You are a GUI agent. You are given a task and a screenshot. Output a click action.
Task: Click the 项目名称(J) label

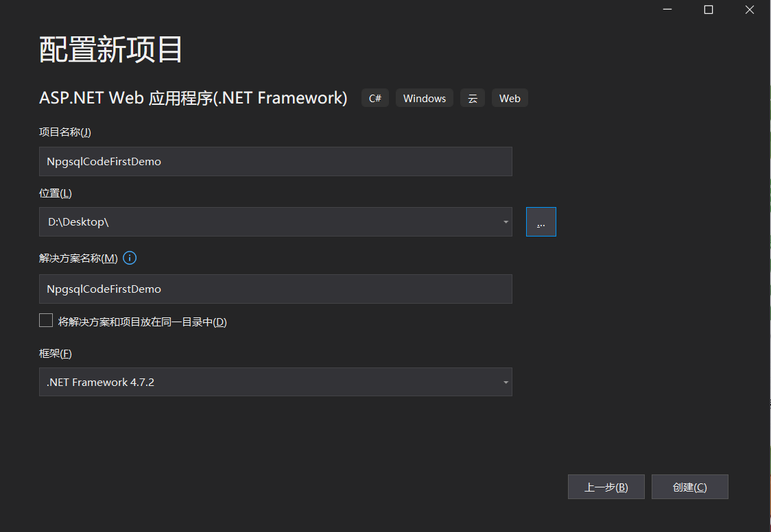(x=65, y=132)
